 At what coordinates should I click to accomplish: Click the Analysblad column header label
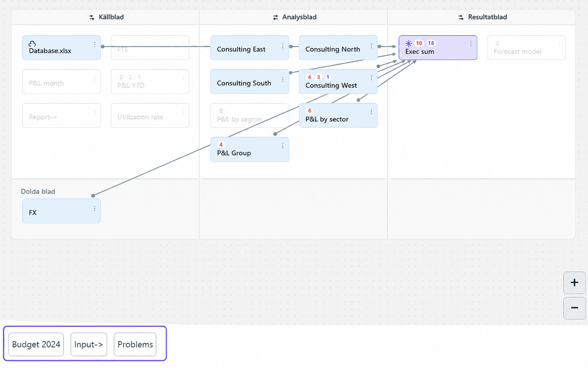pos(299,17)
